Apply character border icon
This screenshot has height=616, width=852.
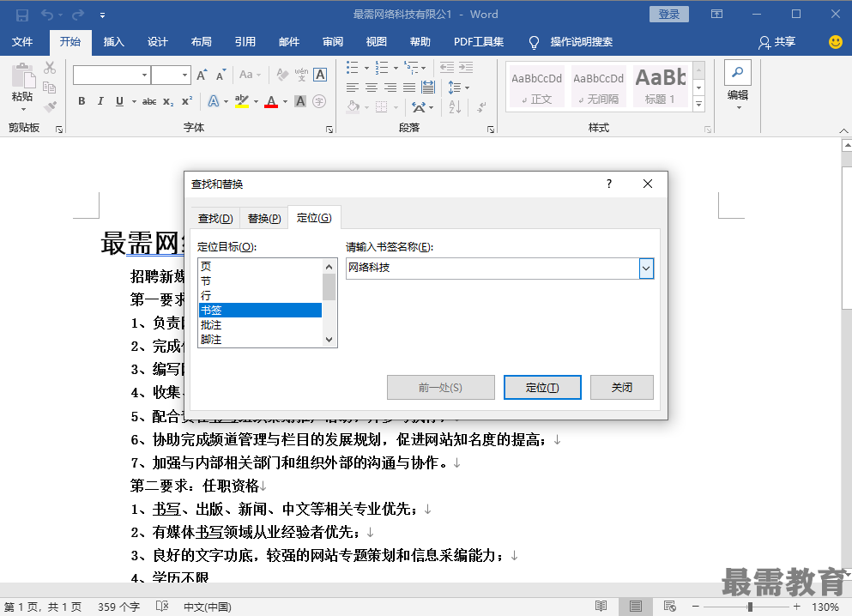tap(321, 75)
